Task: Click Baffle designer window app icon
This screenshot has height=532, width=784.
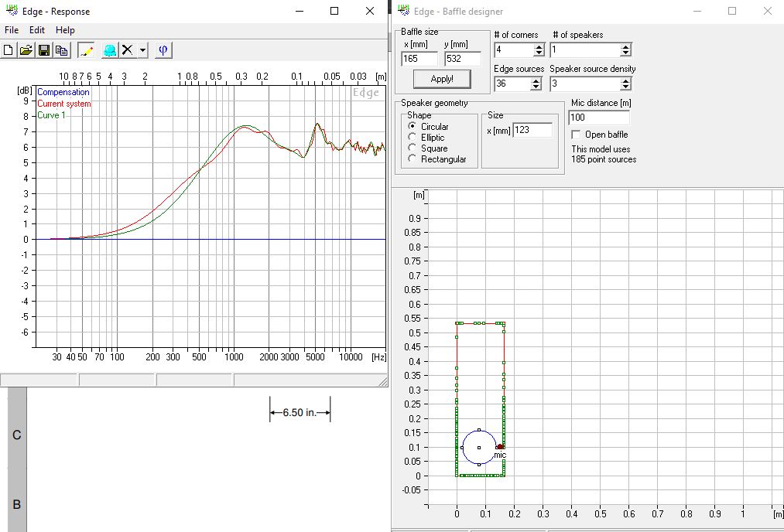Action: [403, 11]
